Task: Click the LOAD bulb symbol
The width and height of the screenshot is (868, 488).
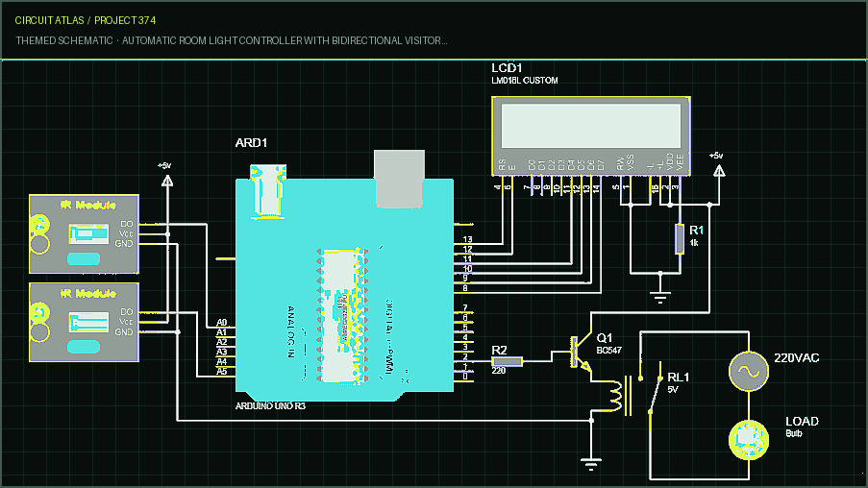Action: tap(749, 440)
